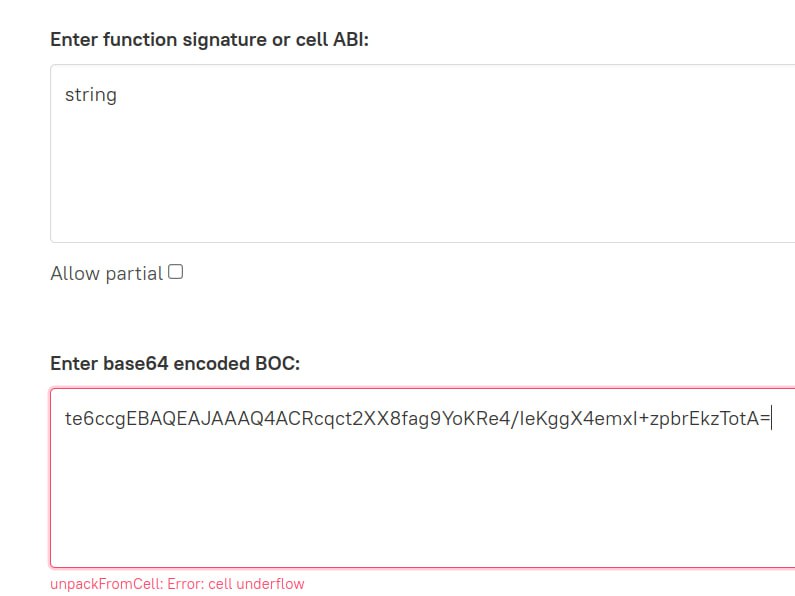The width and height of the screenshot is (795, 596).
Task: Click the word 'partial' before the checkbox
Action: point(135,273)
